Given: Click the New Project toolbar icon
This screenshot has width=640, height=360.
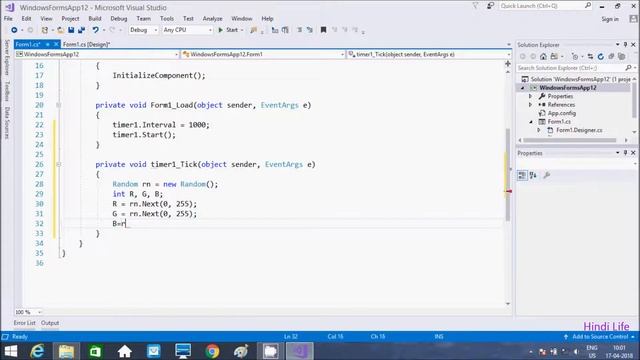Looking at the screenshot, I should [44, 30].
